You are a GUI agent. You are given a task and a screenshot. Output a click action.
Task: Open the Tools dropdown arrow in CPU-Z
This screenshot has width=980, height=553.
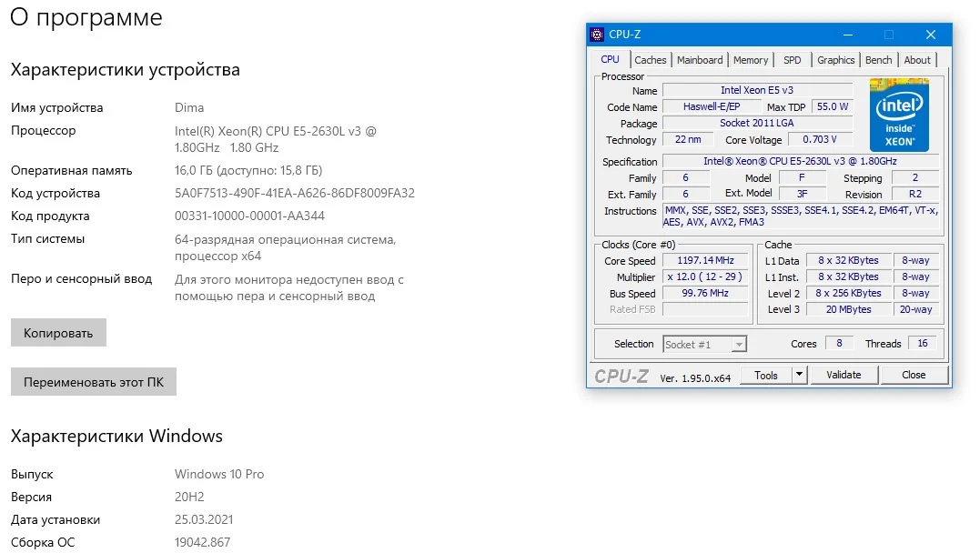(x=799, y=375)
